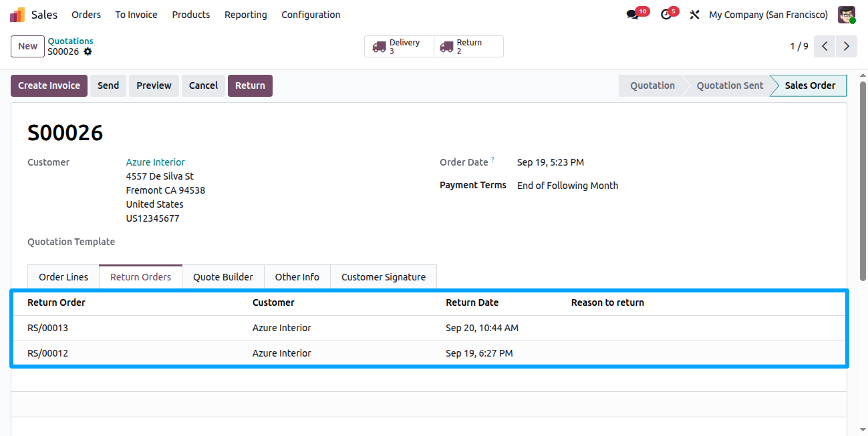Open the Sales app logo icon
Image resolution: width=868 pixels, height=436 pixels.
pos(17,15)
